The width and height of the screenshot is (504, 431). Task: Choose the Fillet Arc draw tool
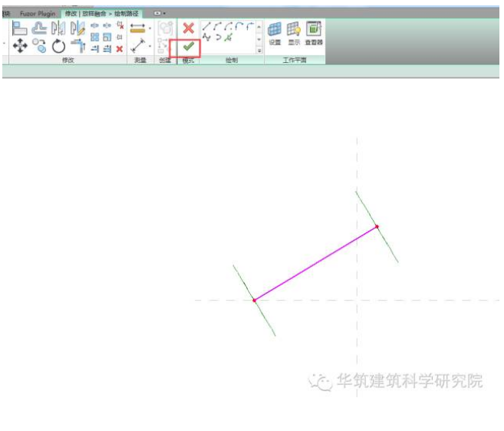250,26
